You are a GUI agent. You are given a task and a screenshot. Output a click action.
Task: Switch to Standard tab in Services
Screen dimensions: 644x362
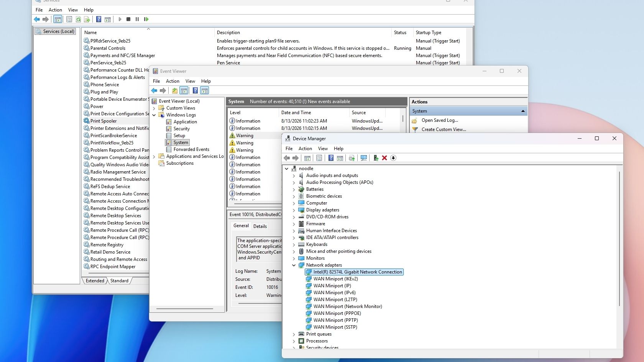coord(119,281)
